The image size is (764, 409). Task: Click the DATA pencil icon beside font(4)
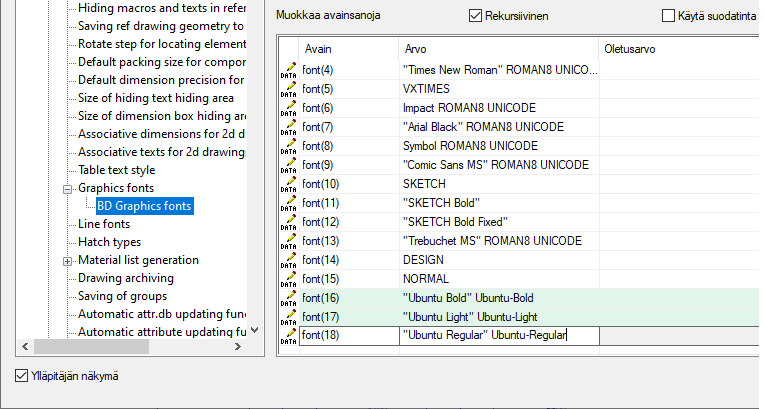pyautogui.click(x=288, y=71)
